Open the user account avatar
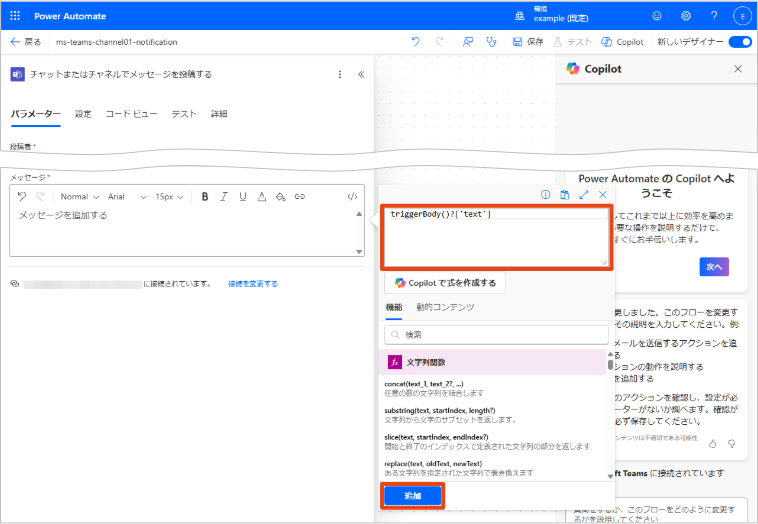 (742, 16)
